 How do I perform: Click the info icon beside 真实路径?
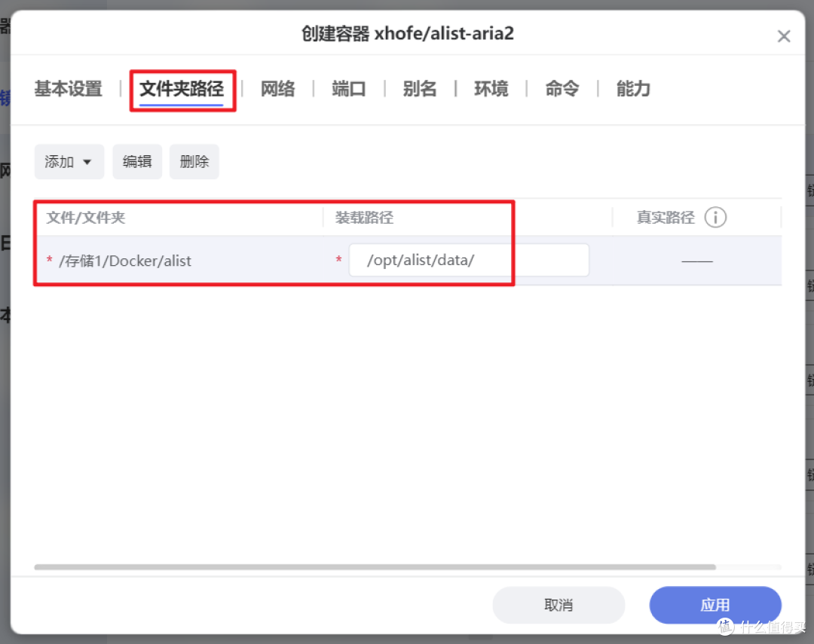point(716,217)
